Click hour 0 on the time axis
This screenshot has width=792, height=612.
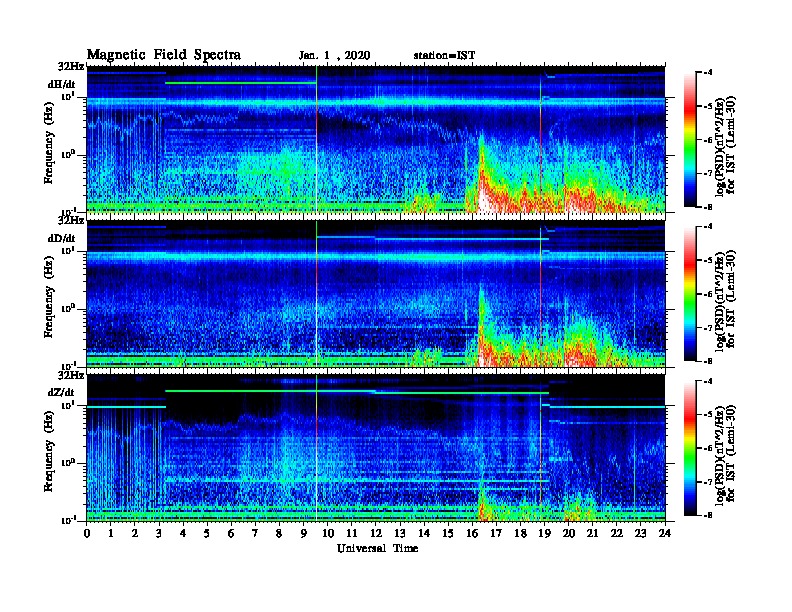click(87, 533)
